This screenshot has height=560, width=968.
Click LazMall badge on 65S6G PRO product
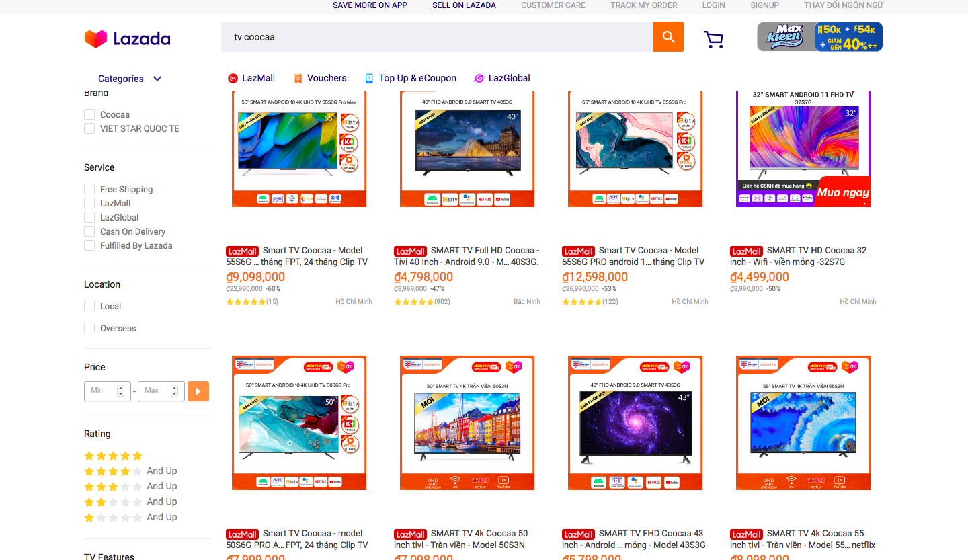click(579, 251)
